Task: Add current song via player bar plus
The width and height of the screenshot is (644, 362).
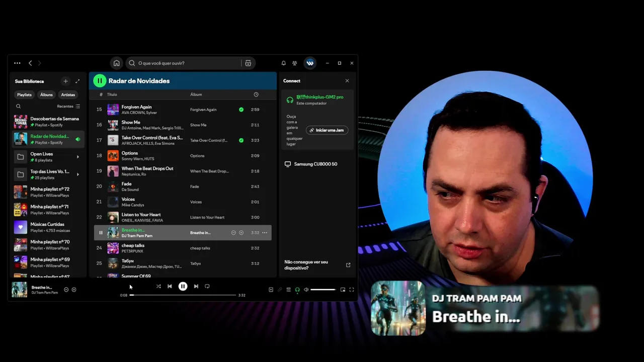Action: click(74, 290)
